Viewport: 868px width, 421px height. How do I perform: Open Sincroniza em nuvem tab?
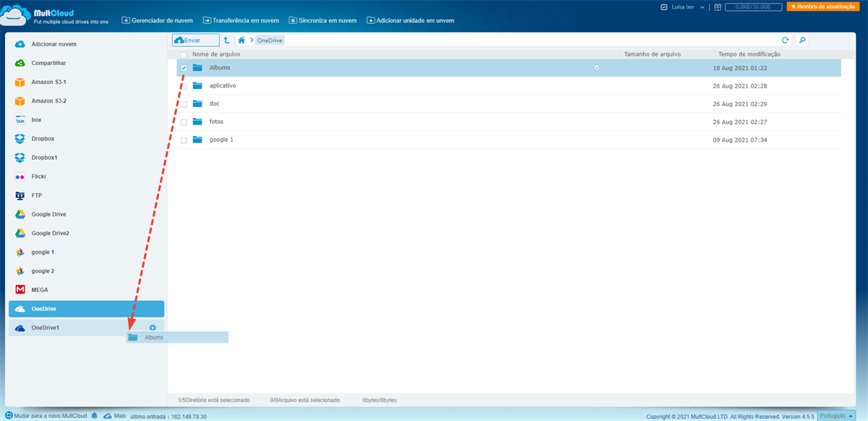323,20
